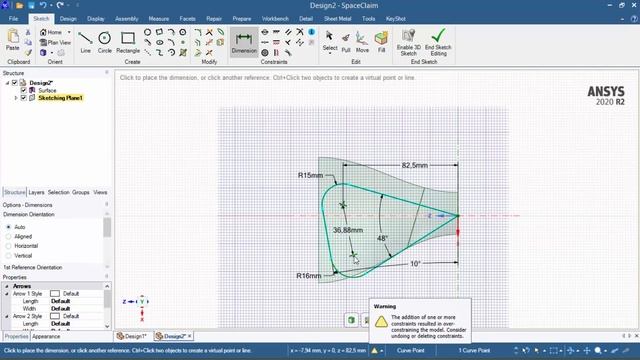The width and height of the screenshot is (640, 360).
Task: Select the Trim Away tool in Modify
Action: point(209,32)
